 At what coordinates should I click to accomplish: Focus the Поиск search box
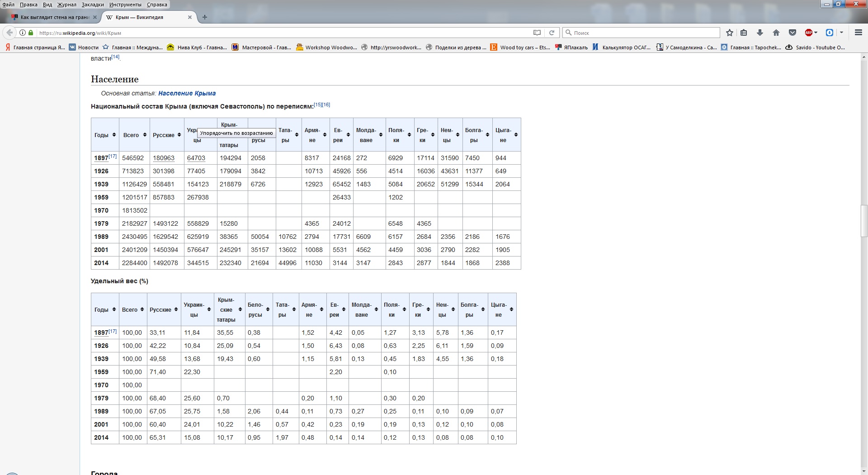point(641,33)
